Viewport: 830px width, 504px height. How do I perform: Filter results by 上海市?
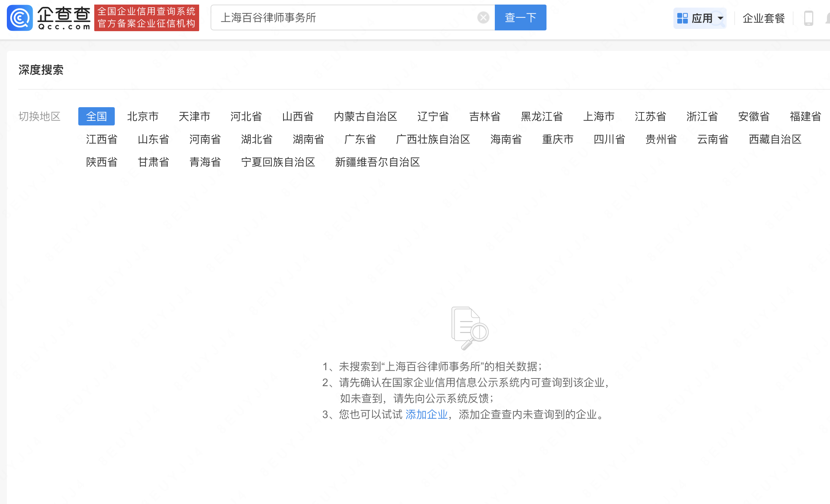tap(599, 116)
